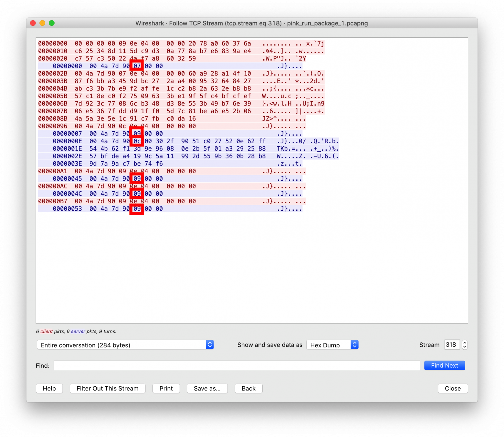
Task: Open Help for the stream window
Action: tap(49, 388)
